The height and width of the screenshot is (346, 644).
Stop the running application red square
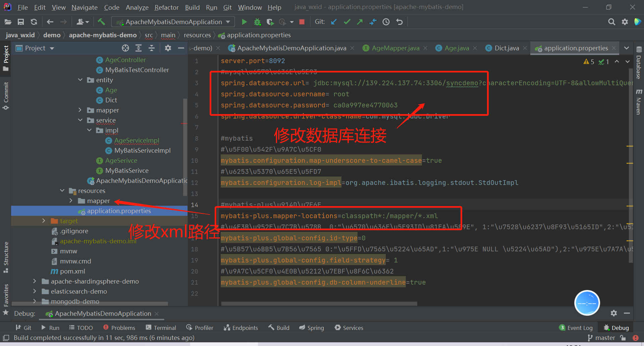[x=302, y=22]
